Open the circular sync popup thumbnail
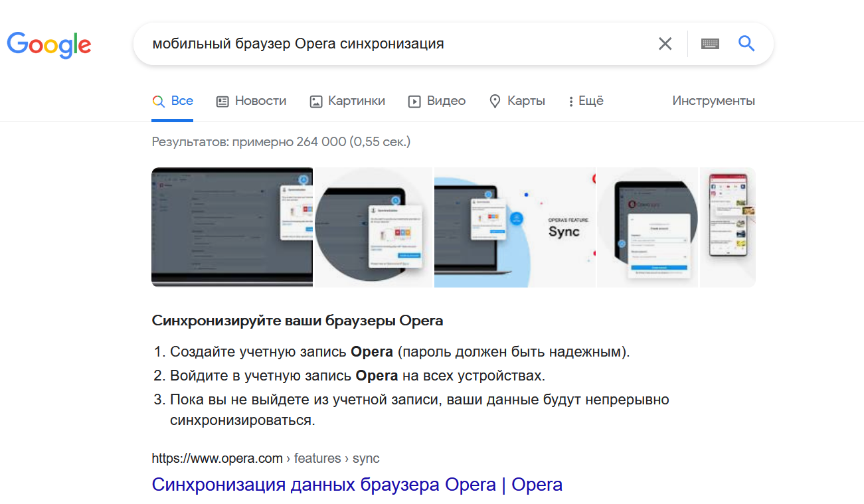Viewport: 864px width, 504px height. pos(373,227)
